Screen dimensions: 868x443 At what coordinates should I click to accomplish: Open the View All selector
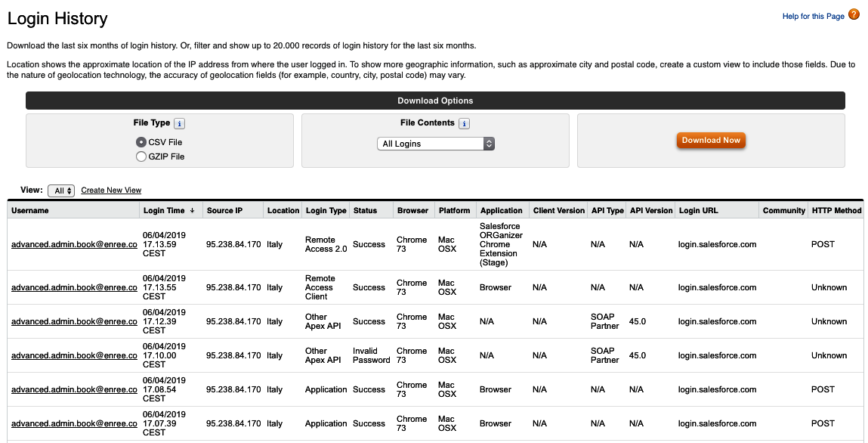(x=61, y=191)
